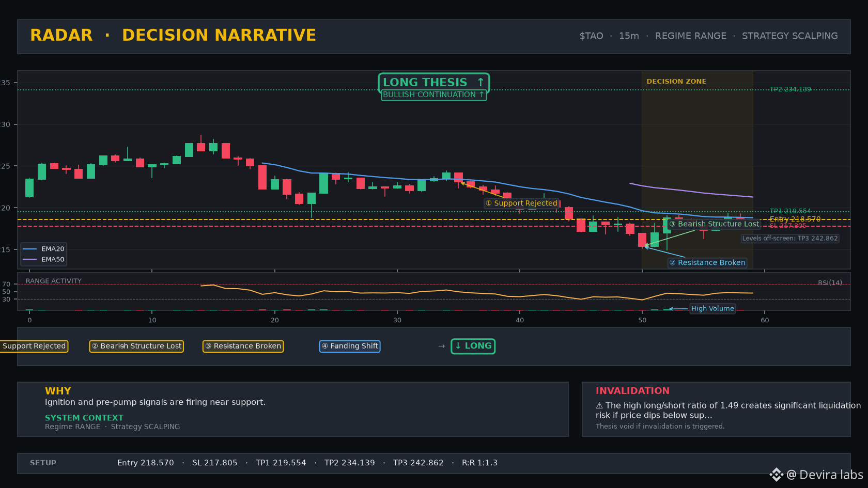868x488 pixels.
Task: Select the Resistance Broken step chip
Action: pyautogui.click(x=243, y=346)
